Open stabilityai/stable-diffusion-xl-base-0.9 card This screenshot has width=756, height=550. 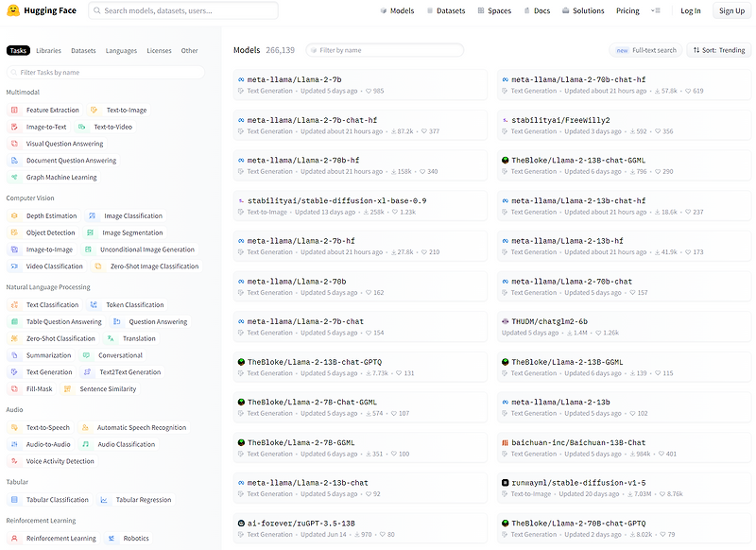360,206
